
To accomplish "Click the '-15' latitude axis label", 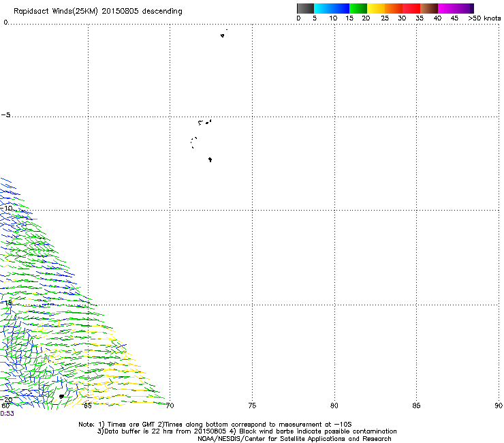I will (6, 303).
